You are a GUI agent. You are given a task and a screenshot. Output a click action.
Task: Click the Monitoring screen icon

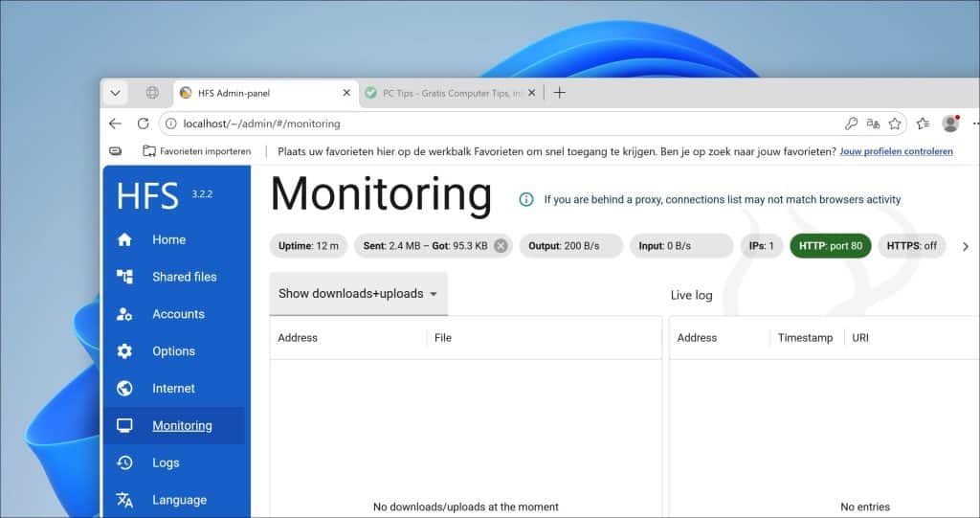click(124, 425)
